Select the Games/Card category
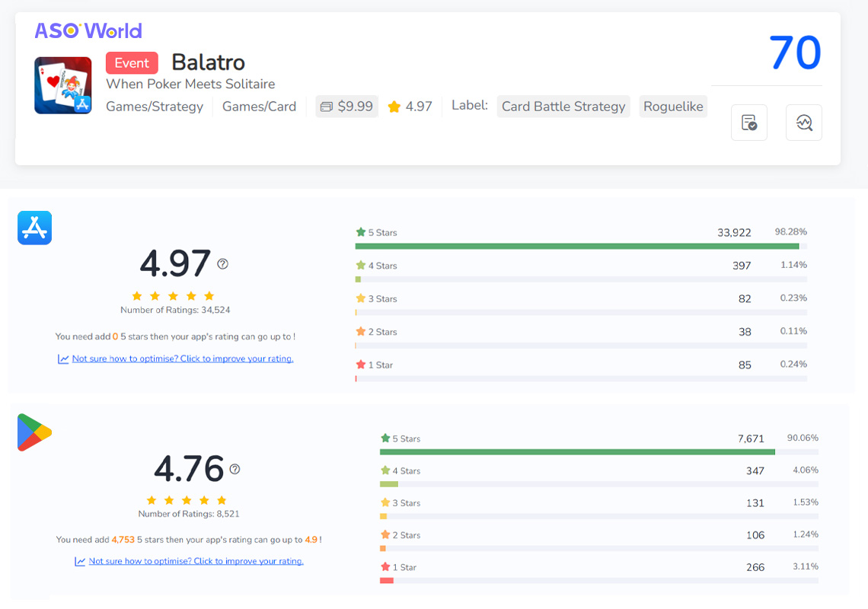 [259, 107]
